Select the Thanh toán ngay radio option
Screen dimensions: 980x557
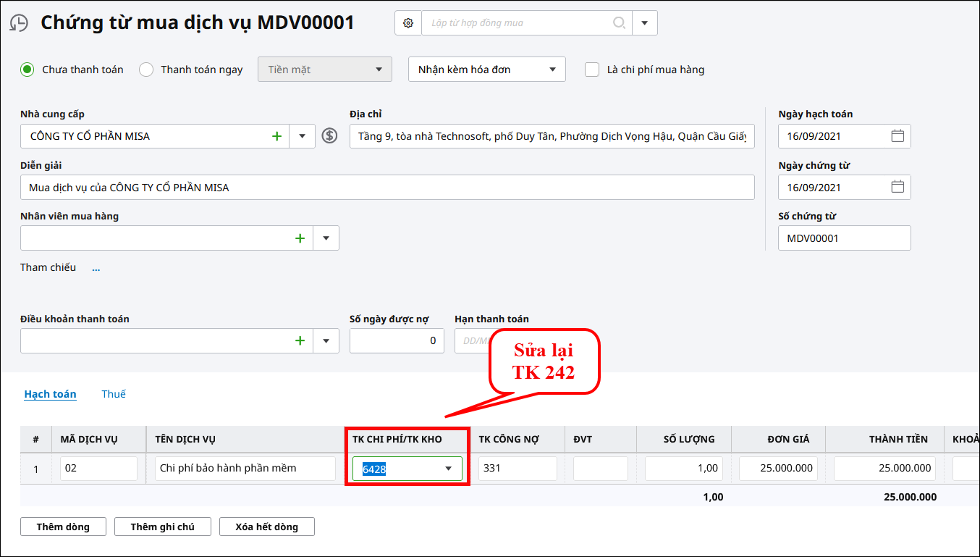[x=146, y=70]
